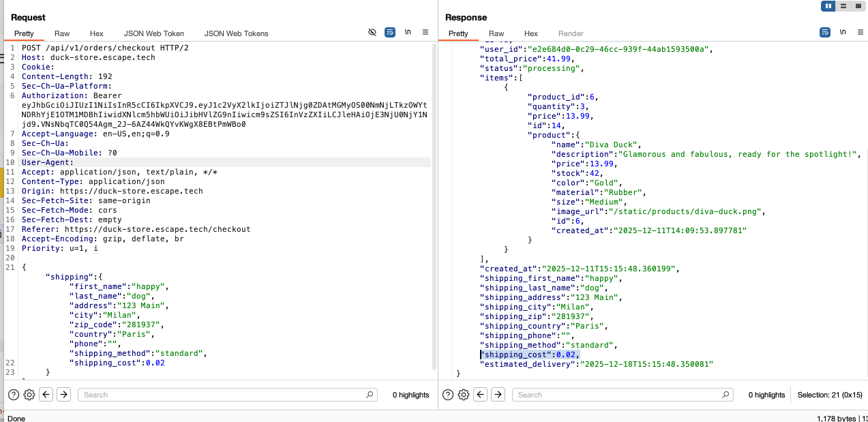Open the response help icon
The width and height of the screenshot is (868, 422).
[x=447, y=395]
